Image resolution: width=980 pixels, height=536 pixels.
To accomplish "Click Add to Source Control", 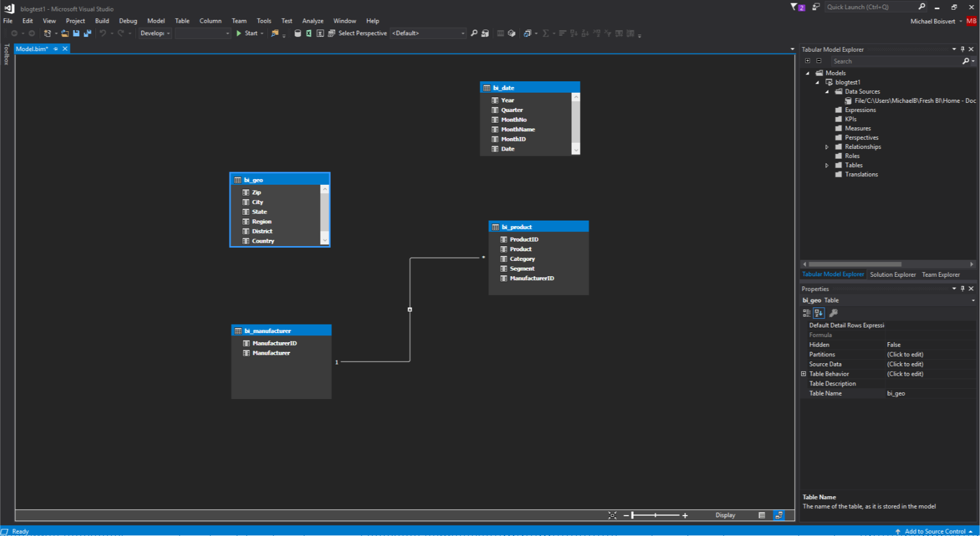I will point(935,531).
